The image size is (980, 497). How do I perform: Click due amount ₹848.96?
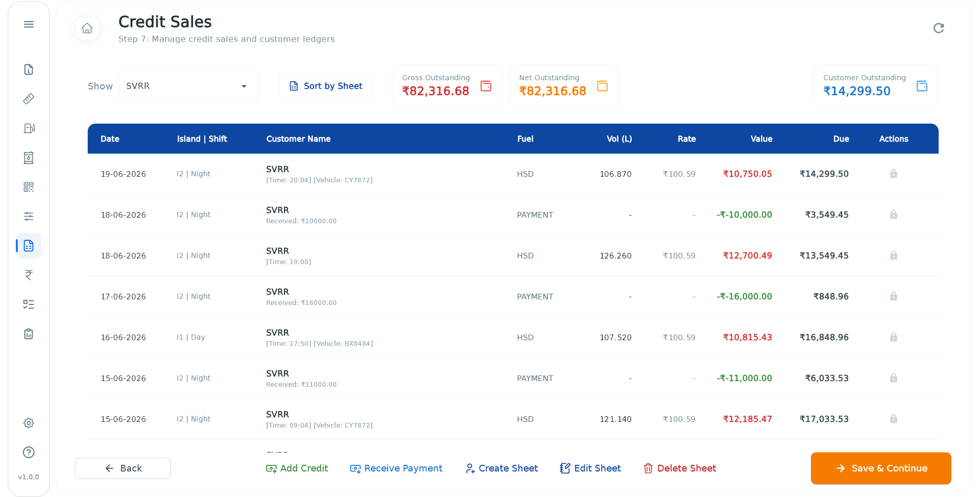click(831, 297)
